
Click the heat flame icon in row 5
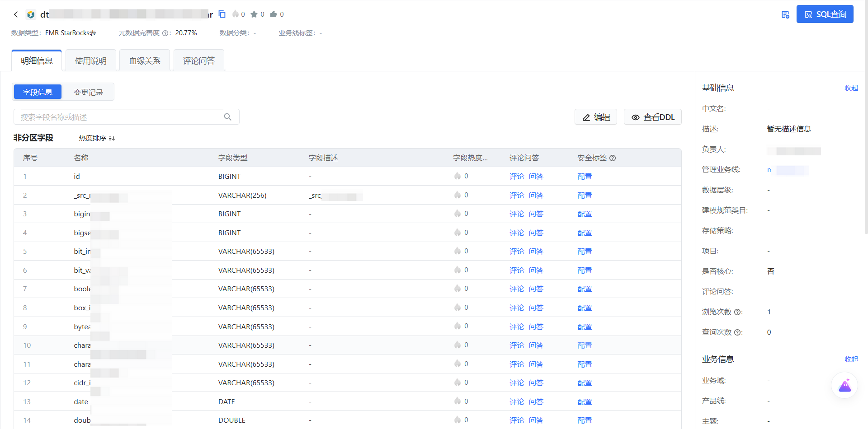tap(458, 251)
